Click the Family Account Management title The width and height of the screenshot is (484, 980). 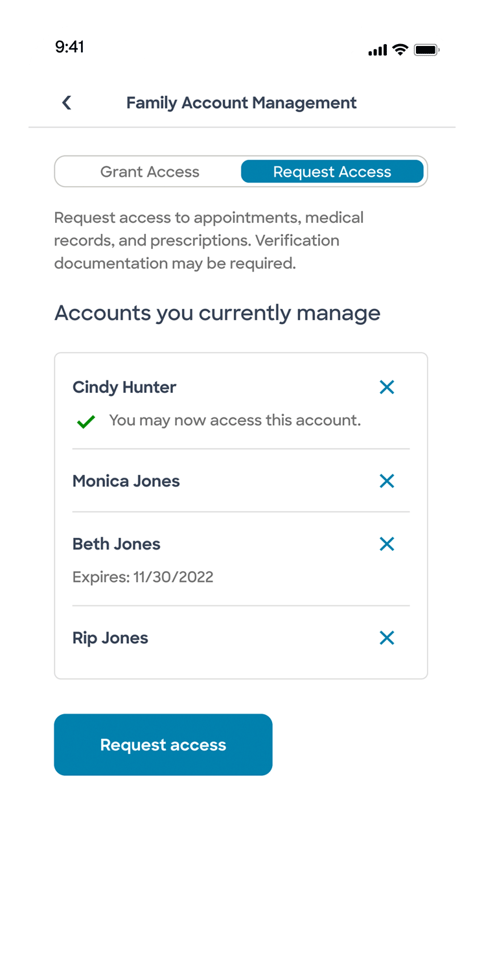(x=241, y=102)
